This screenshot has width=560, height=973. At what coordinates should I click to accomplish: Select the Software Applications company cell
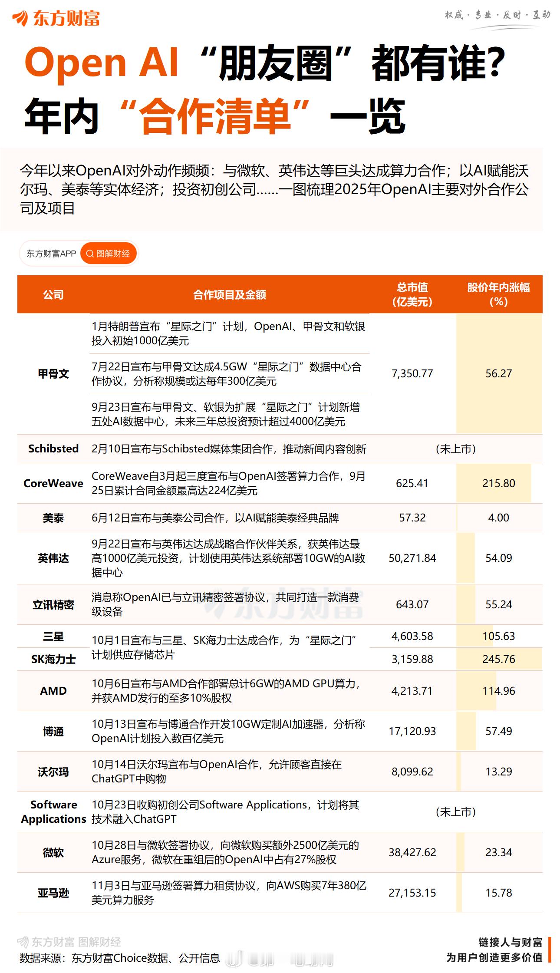[53, 812]
